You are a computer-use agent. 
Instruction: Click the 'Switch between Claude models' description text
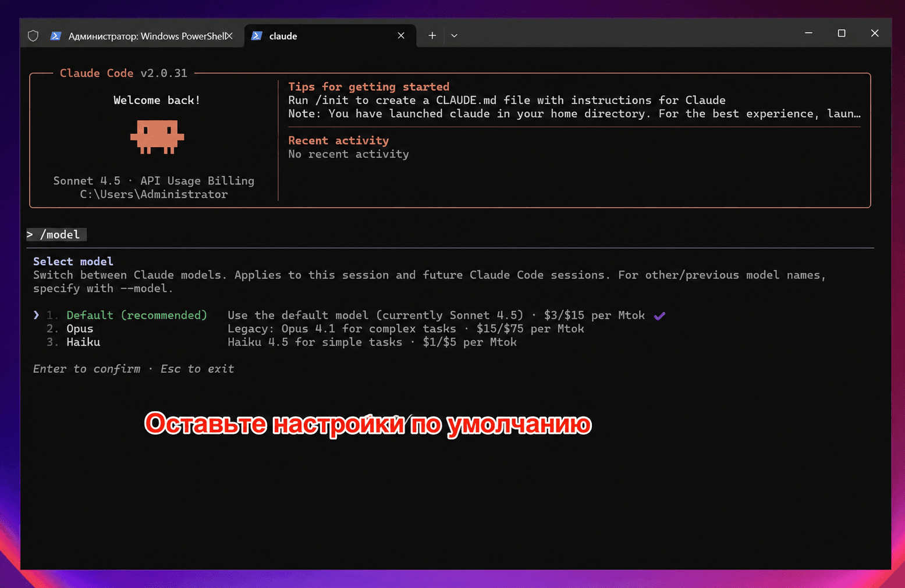click(x=430, y=281)
